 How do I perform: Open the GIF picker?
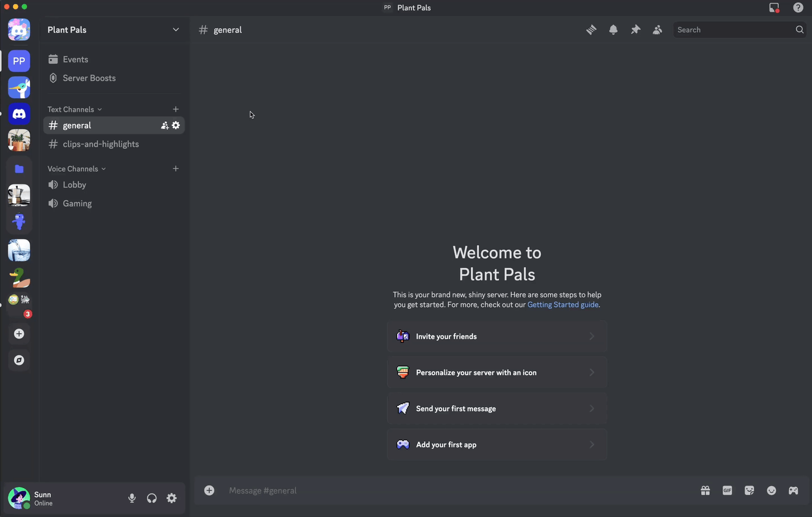[x=728, y=491]
